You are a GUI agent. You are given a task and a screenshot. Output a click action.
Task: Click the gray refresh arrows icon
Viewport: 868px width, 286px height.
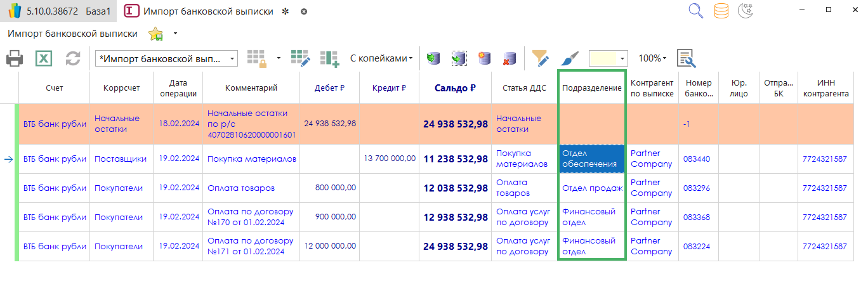click(x=73, y=59)
